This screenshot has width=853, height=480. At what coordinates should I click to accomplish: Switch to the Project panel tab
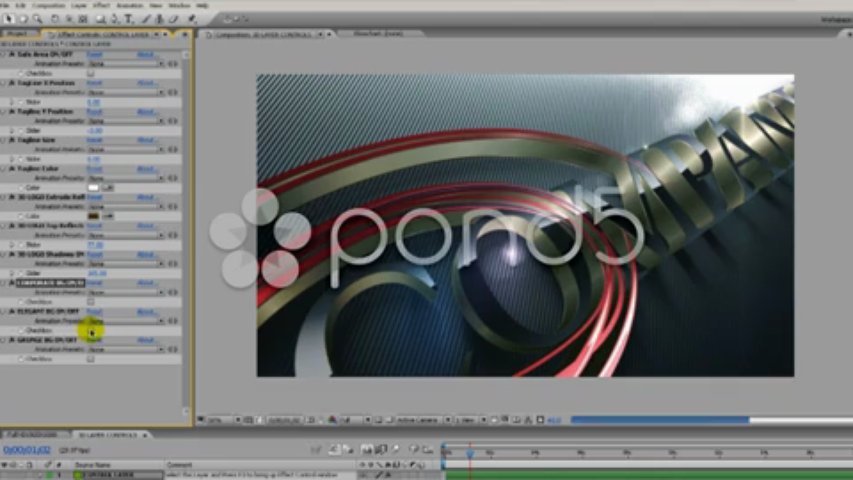tap(17, 34)
